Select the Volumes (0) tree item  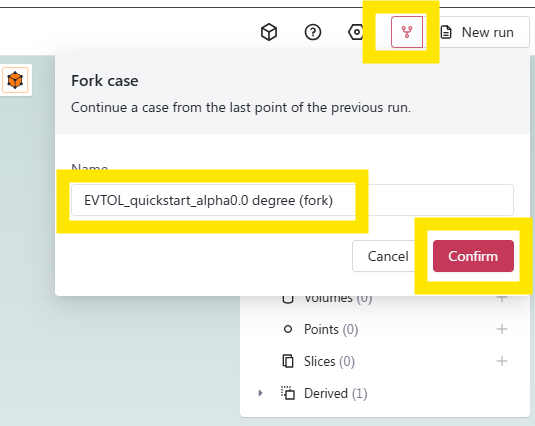coord(338,299)
